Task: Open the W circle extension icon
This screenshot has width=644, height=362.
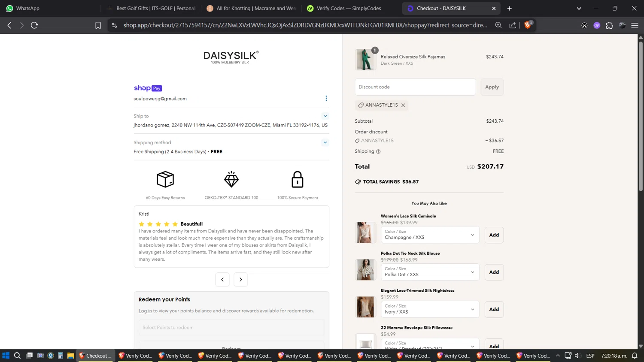Action: (584, 25)
